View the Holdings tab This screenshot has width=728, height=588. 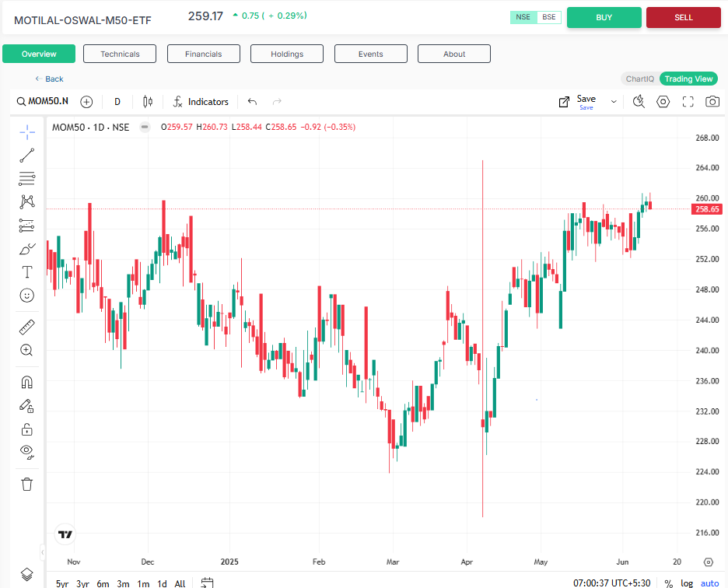click(x=287, y=54)
